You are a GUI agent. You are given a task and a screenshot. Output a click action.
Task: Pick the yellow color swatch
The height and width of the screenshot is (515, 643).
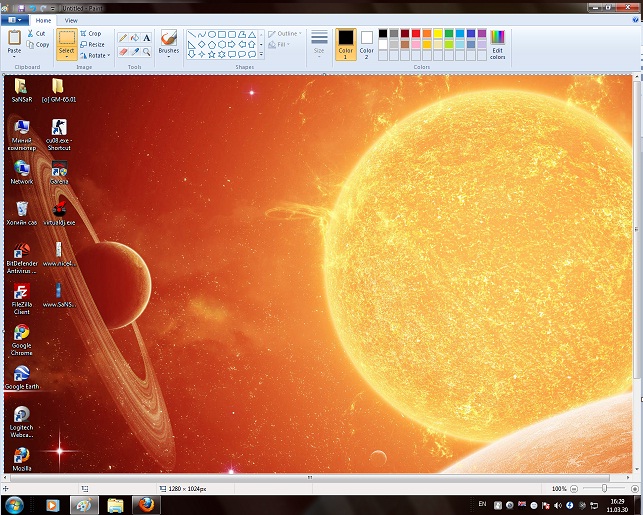coord(438,34)
